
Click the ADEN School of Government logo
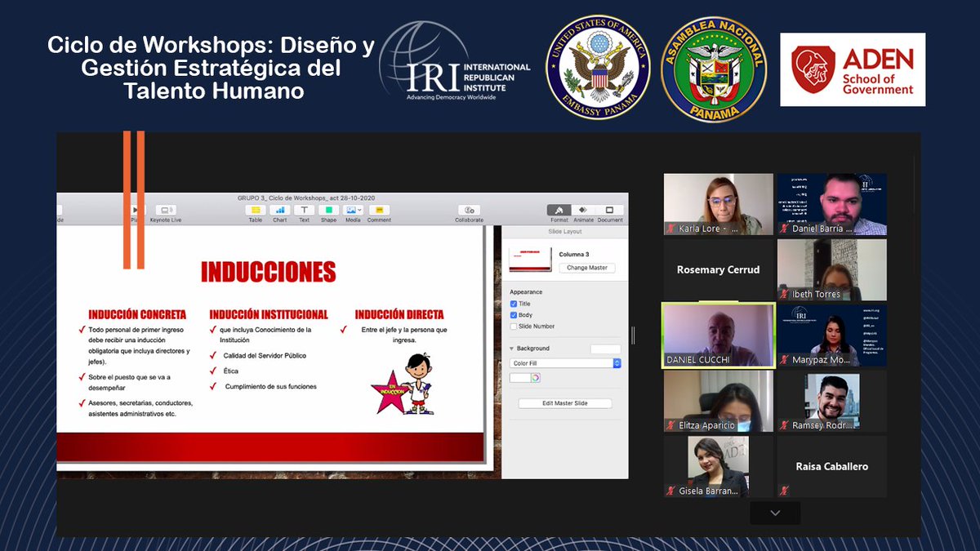tap(853, 69)
